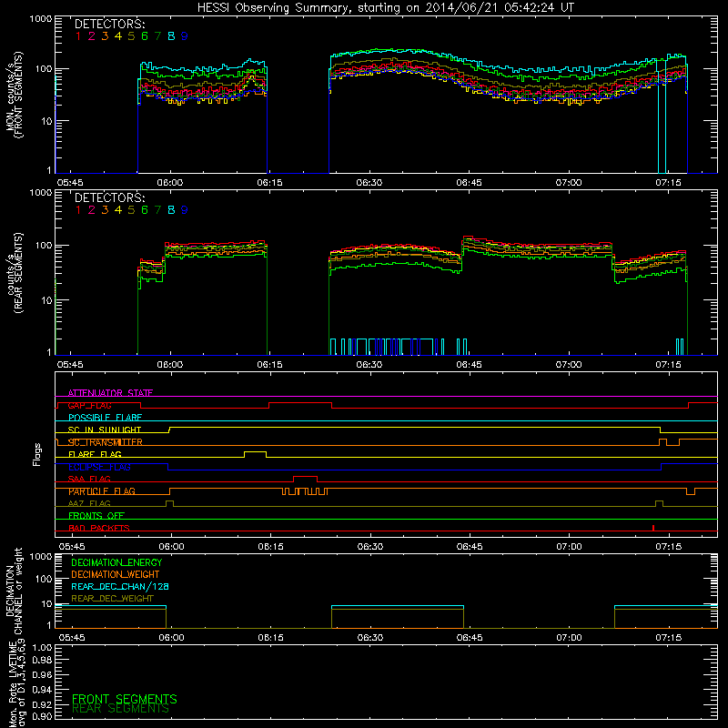Select the SAA_FLAG label
Viewport: 728px width, 728px height.
point(89,479)
